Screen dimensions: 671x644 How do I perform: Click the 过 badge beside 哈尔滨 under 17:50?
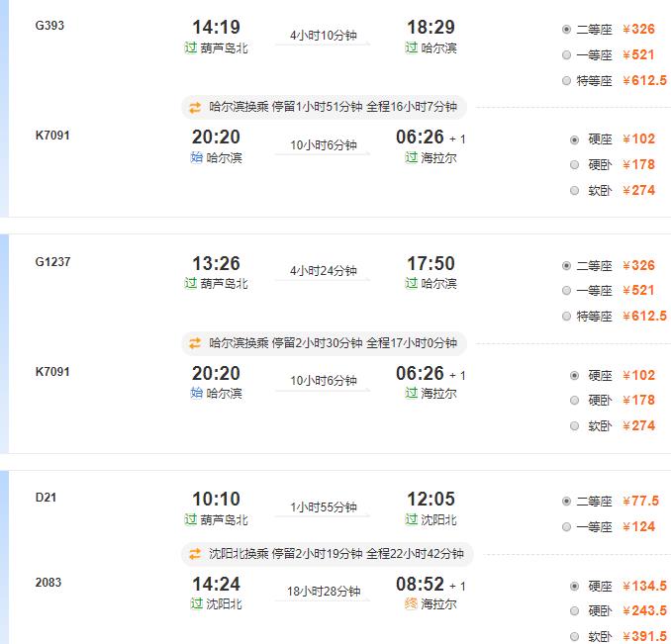[412, 283]
